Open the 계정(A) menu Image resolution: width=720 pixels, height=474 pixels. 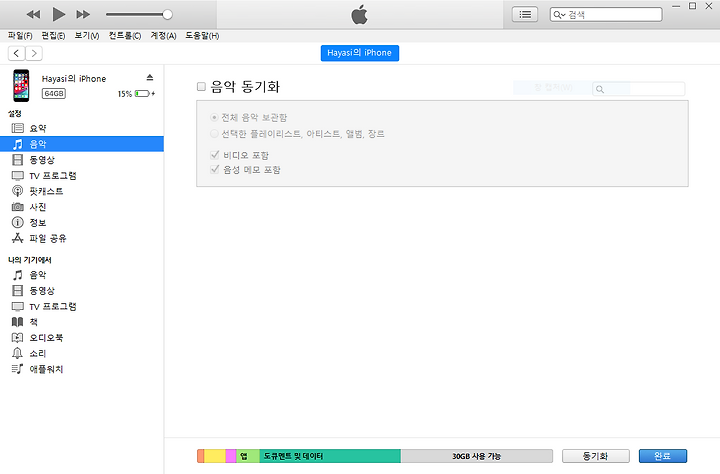click(x=163, y=36)
